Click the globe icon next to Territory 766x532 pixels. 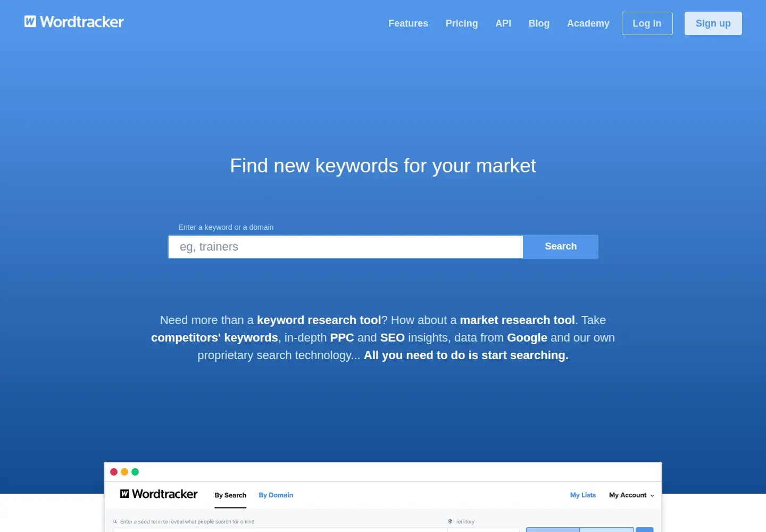click(x=450, y=521)
